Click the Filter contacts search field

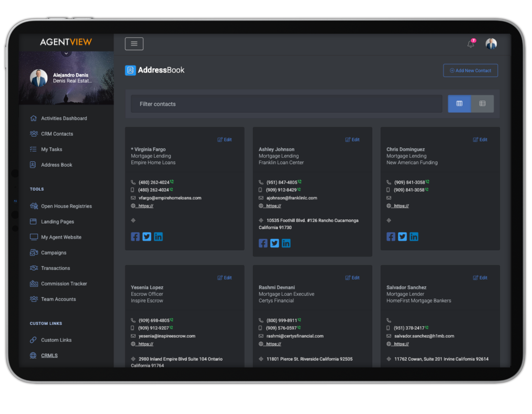pyautogui.click(x=286, y=104)
